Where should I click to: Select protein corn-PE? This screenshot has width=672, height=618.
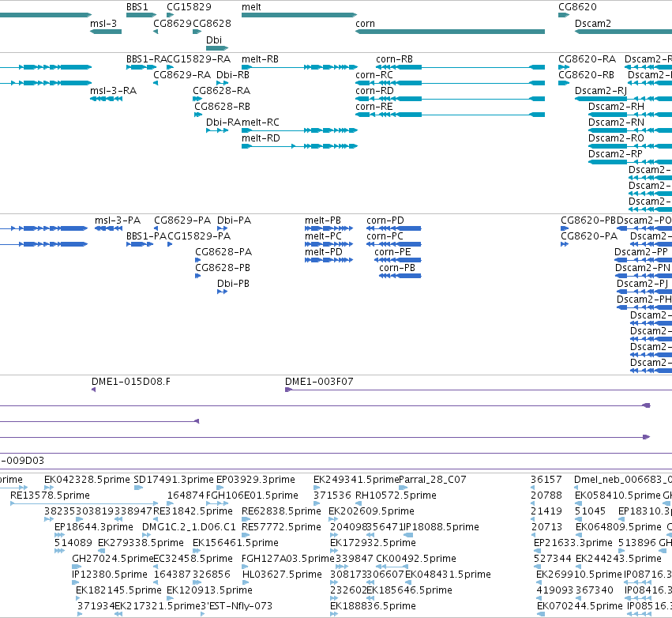tap(398, 260)
